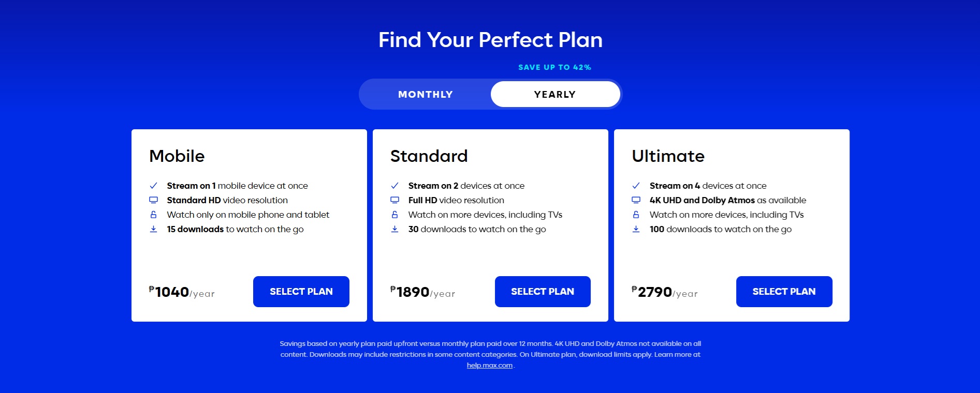This screenshot has height=393, width=980.
Task: Open the help.max.com link
Action: point(489,366)
